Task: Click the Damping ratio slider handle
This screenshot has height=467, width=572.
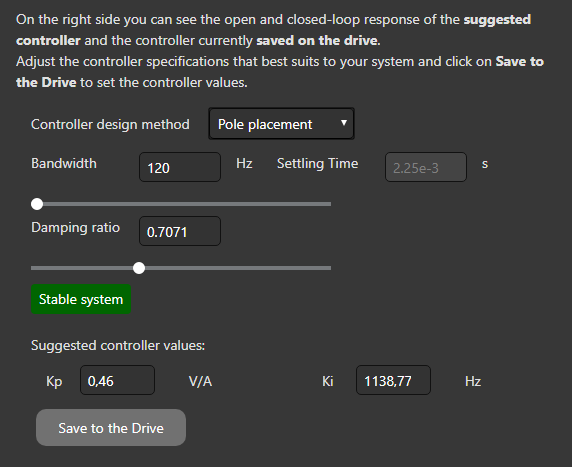Action: click(x=139, y=268)
